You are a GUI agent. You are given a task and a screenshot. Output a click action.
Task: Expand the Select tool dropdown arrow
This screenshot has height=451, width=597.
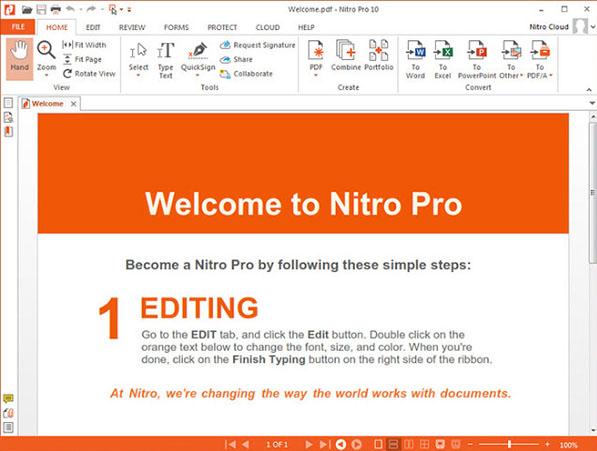coord(138,76)
